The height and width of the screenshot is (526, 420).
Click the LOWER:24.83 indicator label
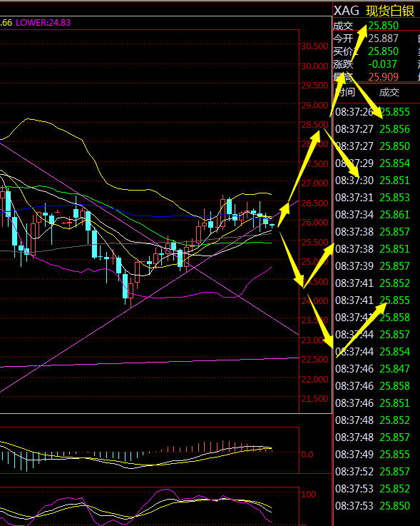[43, 23]
